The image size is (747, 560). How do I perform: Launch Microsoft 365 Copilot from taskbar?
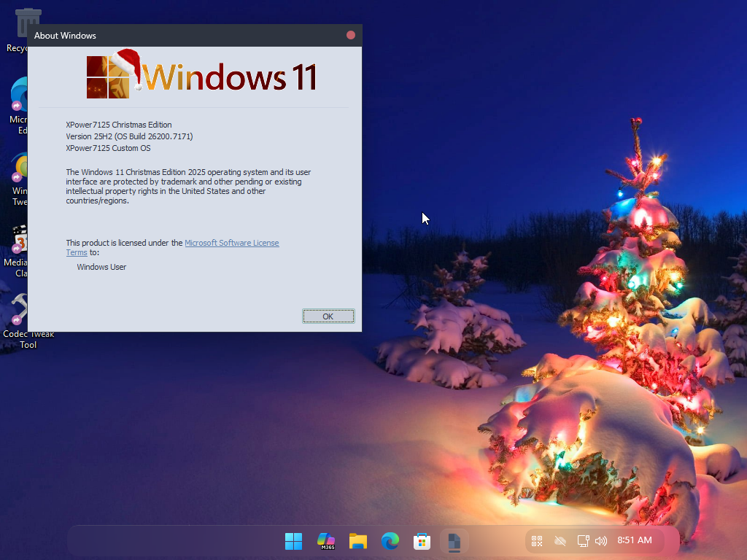[325, 541]
